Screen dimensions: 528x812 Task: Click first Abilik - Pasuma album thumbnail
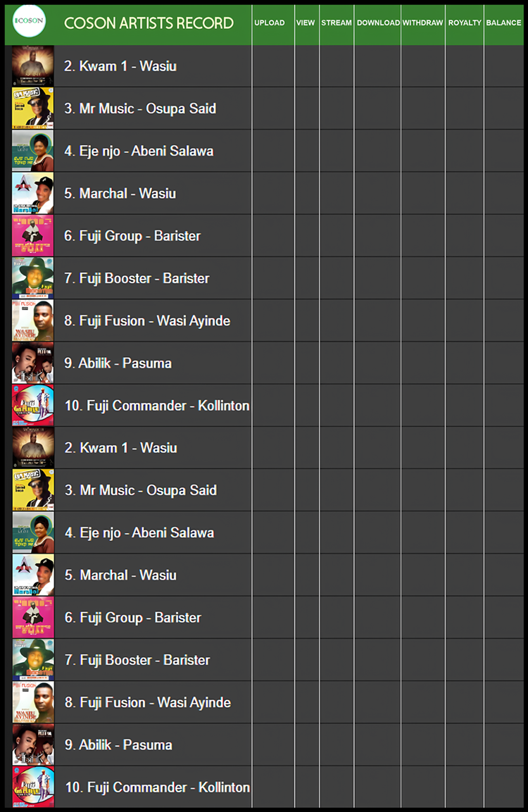click(33, 363)
